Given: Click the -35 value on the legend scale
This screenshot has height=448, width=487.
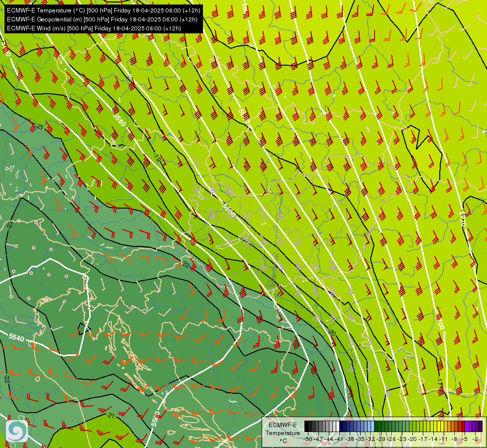Looking at the screenshot, I should click(360, 439).
